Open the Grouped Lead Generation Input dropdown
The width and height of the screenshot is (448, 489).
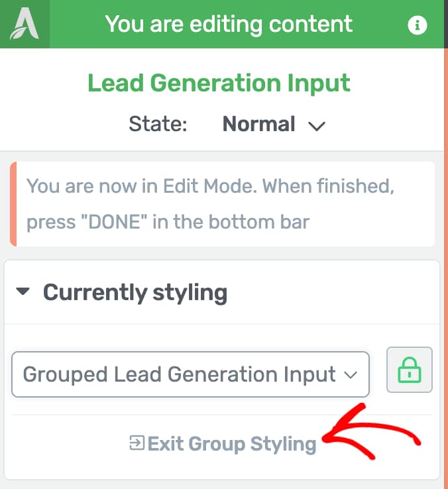point(190,374)
